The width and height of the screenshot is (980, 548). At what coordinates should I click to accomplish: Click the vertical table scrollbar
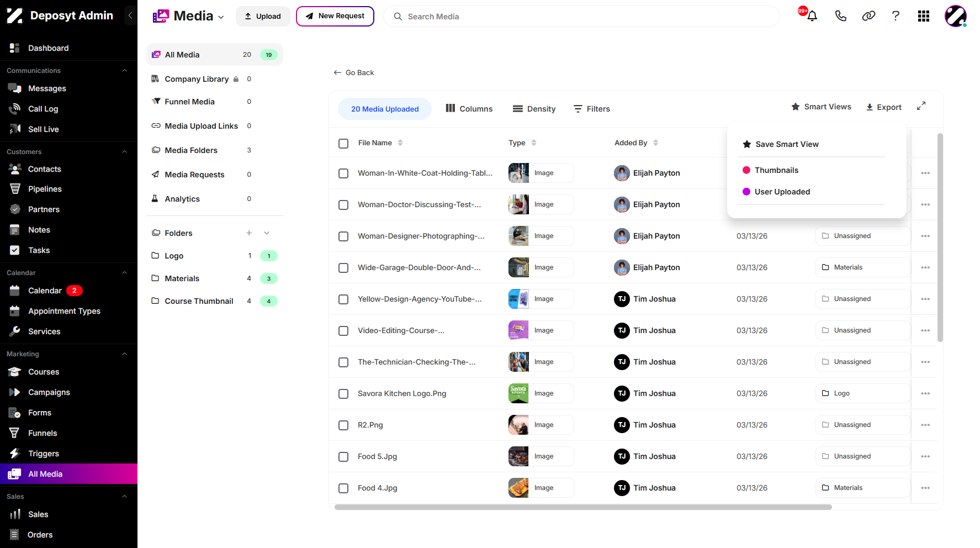coord(940,238)
